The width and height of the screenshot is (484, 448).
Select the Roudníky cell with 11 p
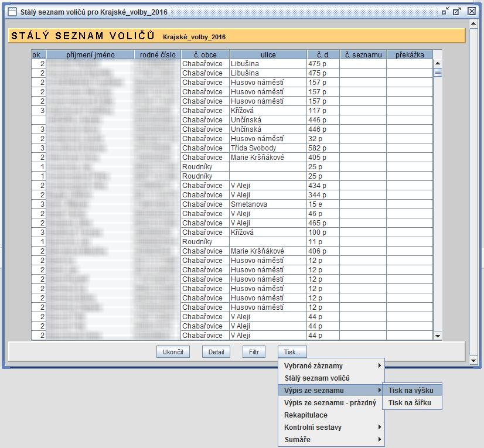click(x=205, y=242)
